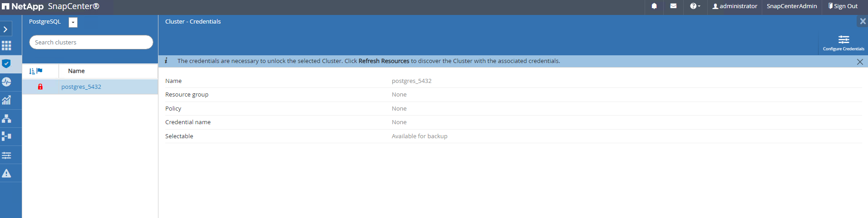Click the red lock on postgres_5432

tap(40, 87)
